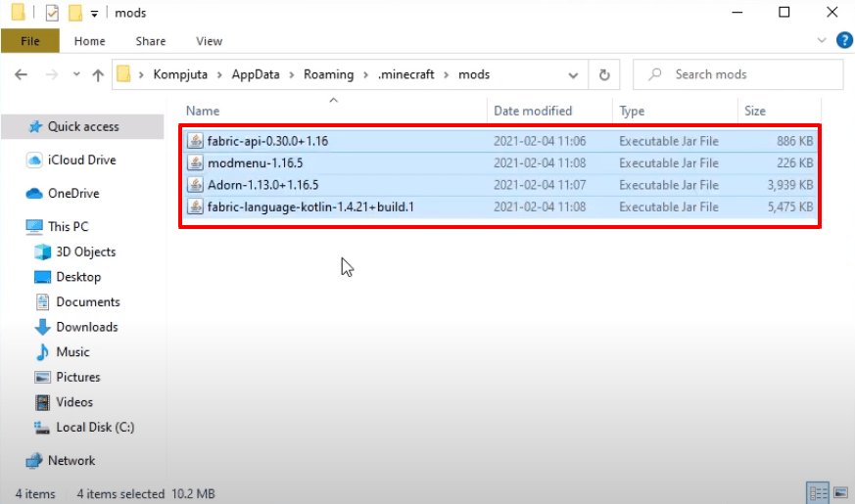
Task: Click the modmenu jar file icon
Action: [x=195, y=162]
